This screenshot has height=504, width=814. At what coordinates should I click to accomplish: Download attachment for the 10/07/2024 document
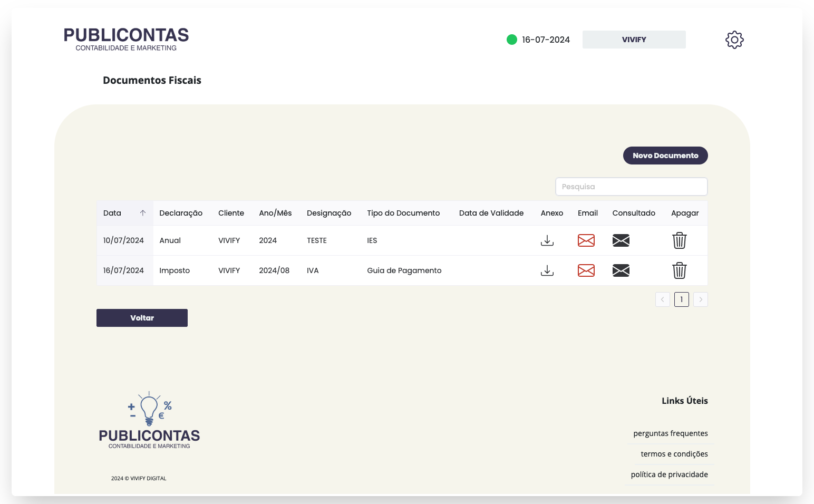pos(547,240)
